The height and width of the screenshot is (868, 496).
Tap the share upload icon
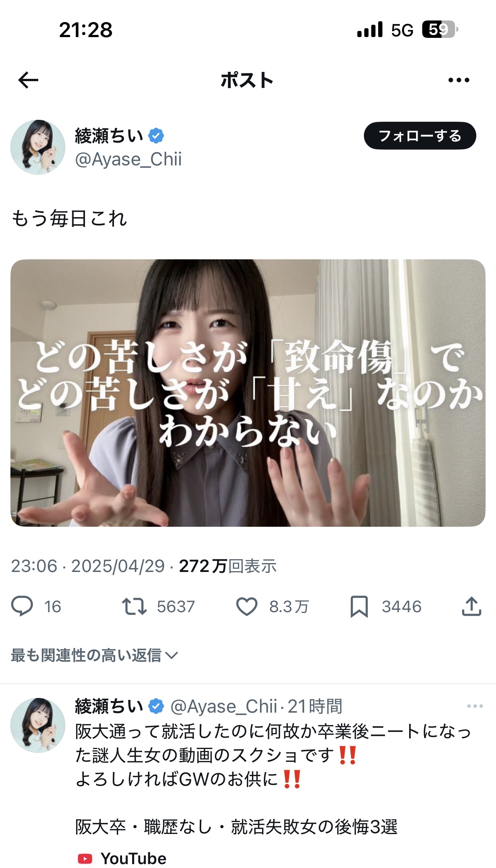[x=471, y=606]
